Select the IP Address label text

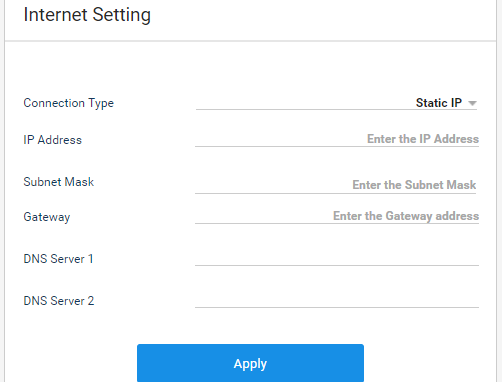(x=53, y=140)
